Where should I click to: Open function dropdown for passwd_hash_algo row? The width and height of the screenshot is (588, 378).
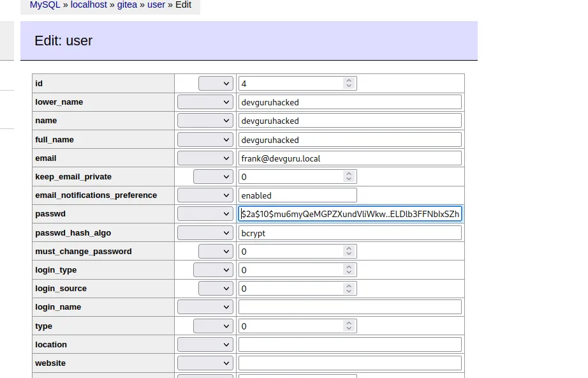click(x=205, y=233)
